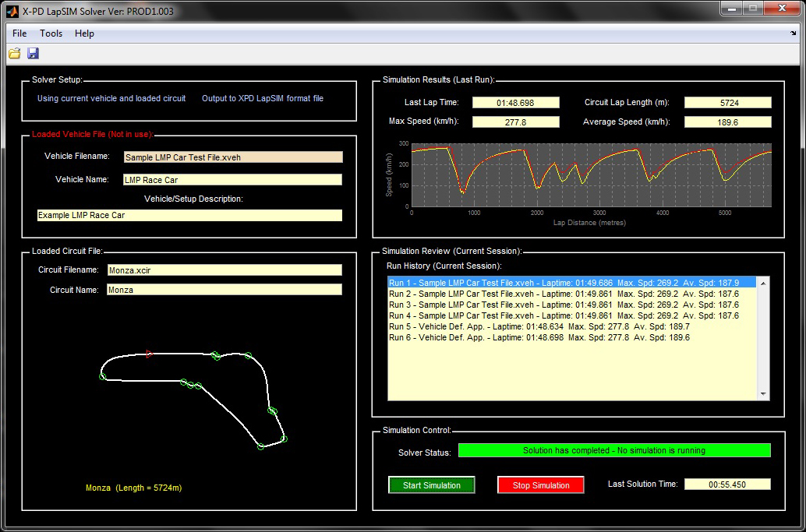Click the Run History scroll up arrow
Viewport: 806px width, 532px height.
coord(763,284)
